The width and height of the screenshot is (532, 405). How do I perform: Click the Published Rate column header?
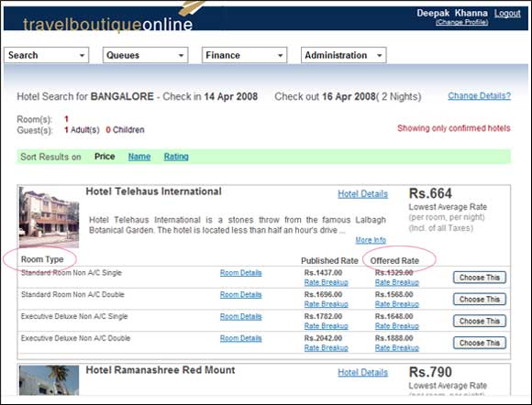(329, 261)
